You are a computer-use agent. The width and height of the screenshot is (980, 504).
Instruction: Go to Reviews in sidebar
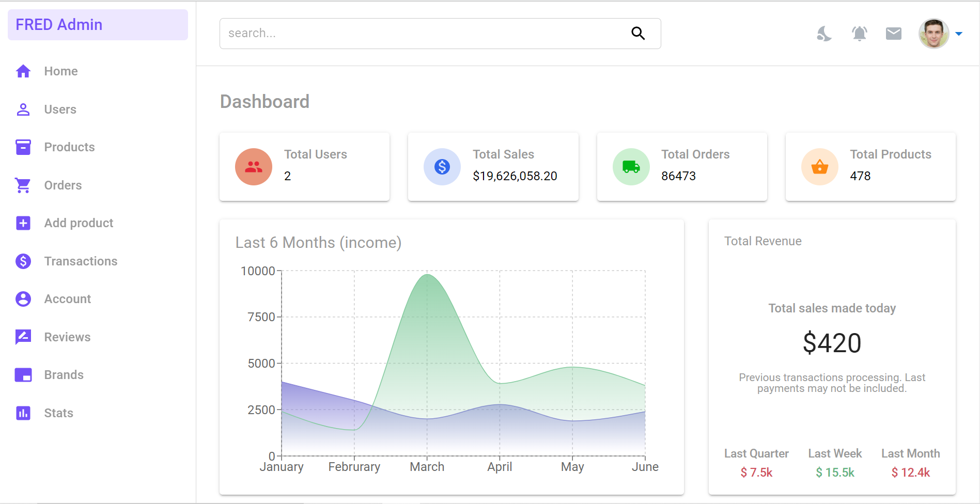tap(68, 337)
